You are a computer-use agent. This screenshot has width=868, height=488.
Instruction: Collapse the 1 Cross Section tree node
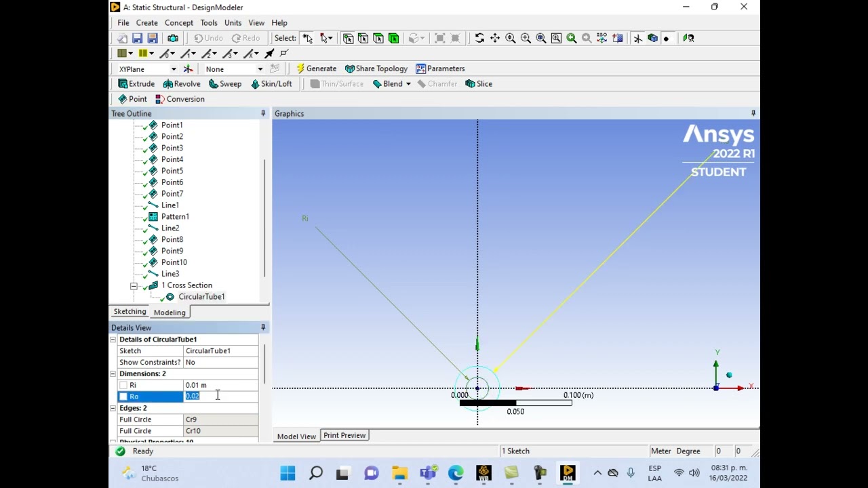pyautogui.click(x=134, y=285)
